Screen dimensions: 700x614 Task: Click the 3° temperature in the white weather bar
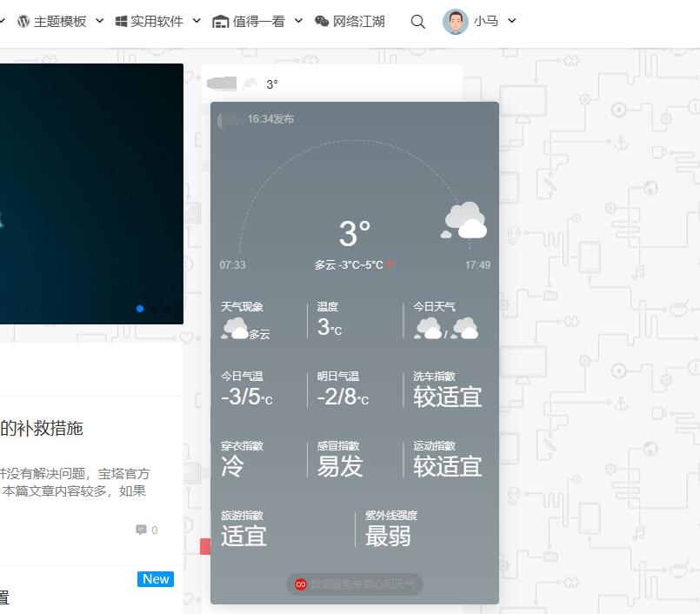point(272,84)
